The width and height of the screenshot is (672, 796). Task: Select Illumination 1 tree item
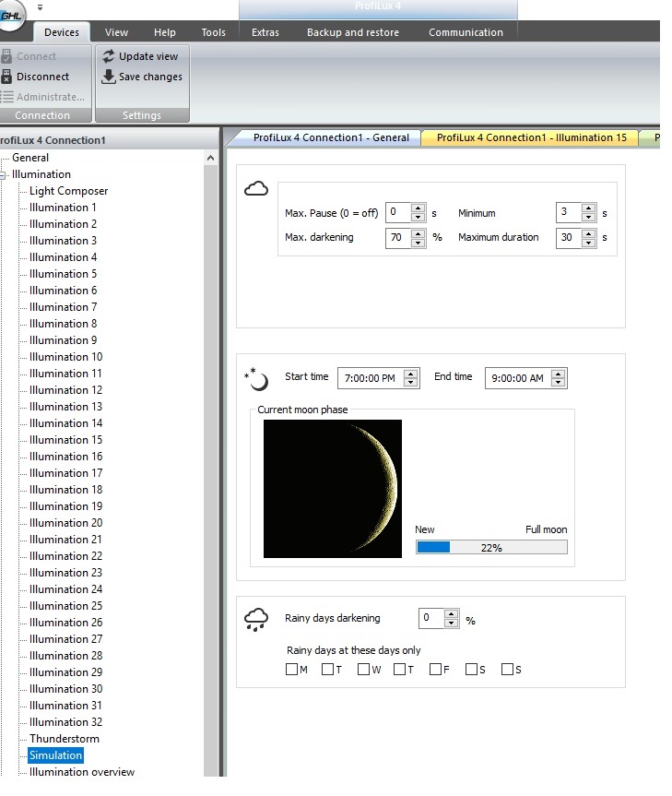click(63, 208)
